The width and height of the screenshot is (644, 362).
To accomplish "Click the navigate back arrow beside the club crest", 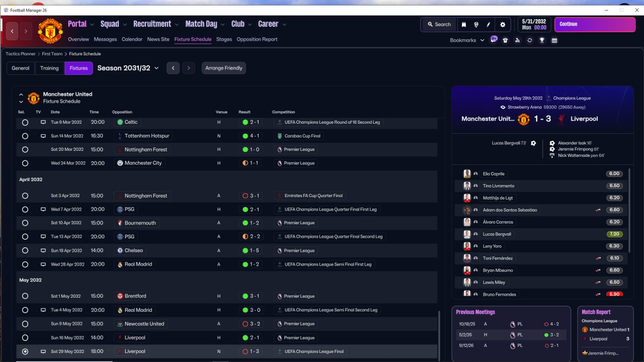I will [12, 31].
